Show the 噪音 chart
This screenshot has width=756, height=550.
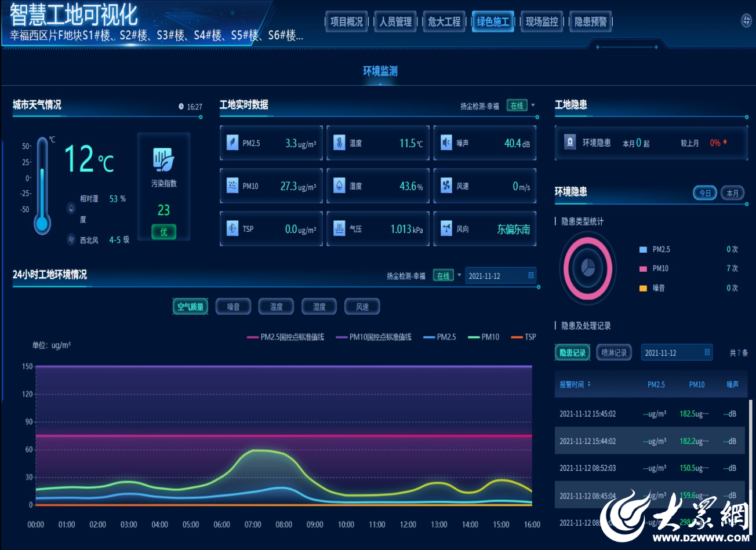coord(233,307)
